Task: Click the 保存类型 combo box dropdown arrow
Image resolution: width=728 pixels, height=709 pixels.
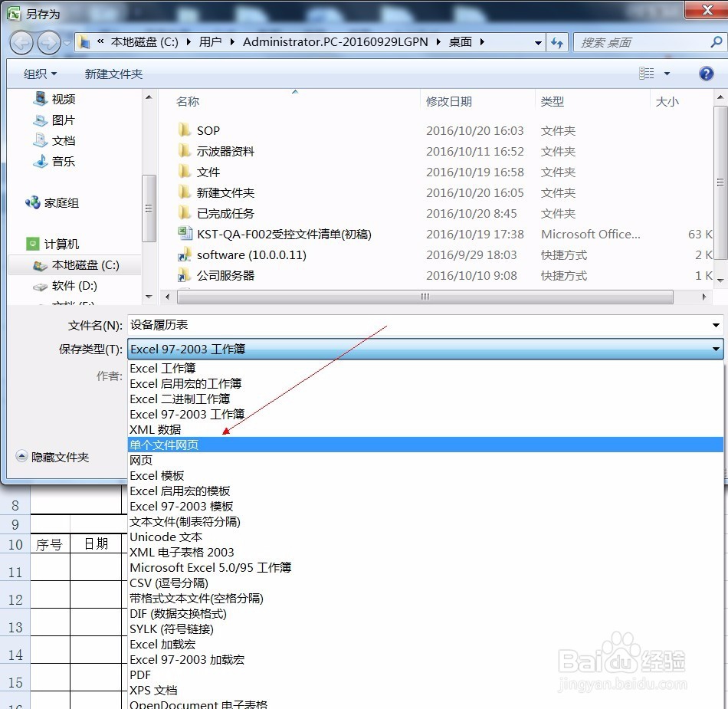Action: click(716, 349)
